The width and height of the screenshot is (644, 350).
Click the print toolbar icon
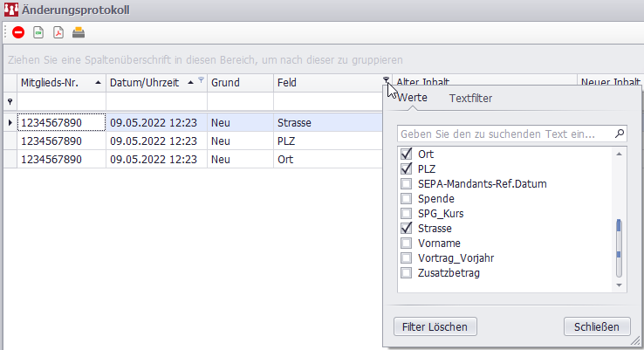[79, 33]
